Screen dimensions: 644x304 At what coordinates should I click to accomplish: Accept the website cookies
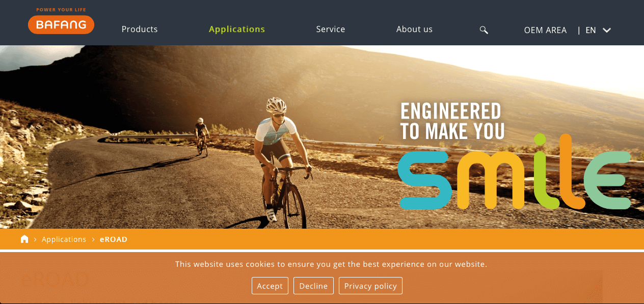(x=270, y=286)
